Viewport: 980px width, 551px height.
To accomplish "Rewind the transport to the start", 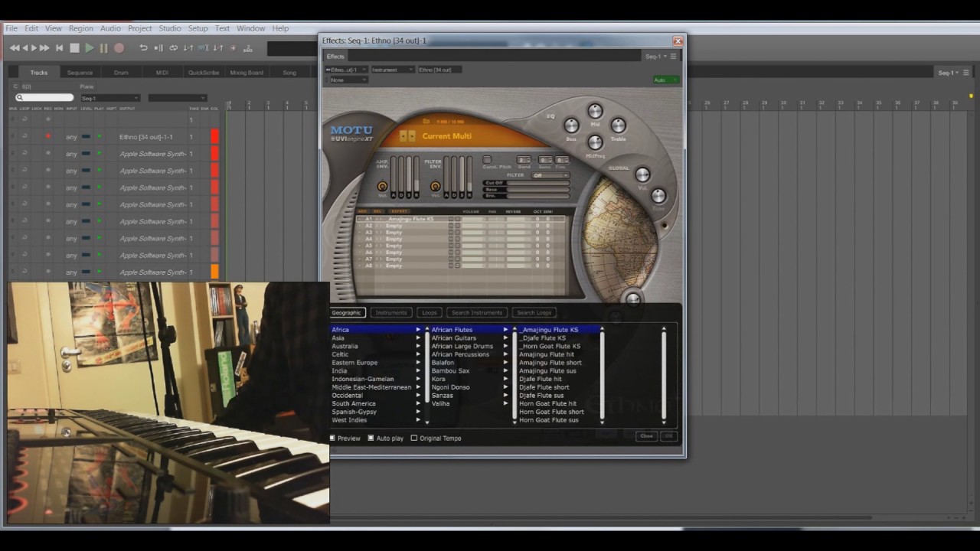I will (59, 48).
